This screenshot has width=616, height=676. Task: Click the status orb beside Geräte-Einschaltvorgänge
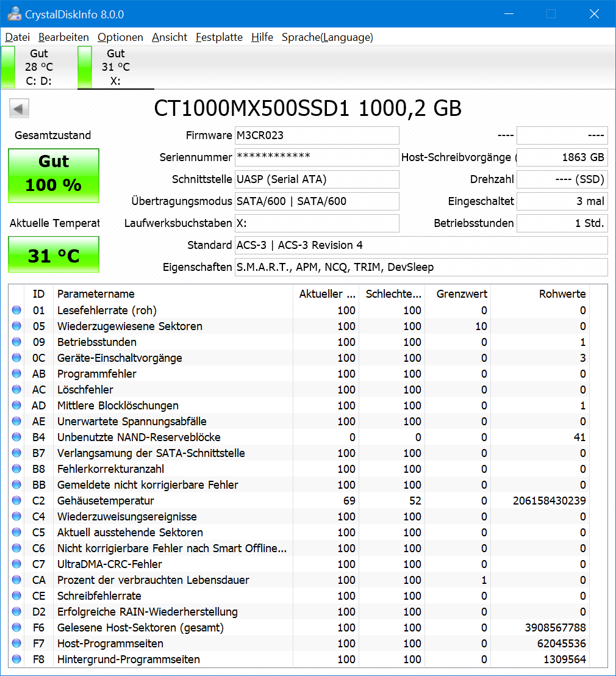click(16, 358)
